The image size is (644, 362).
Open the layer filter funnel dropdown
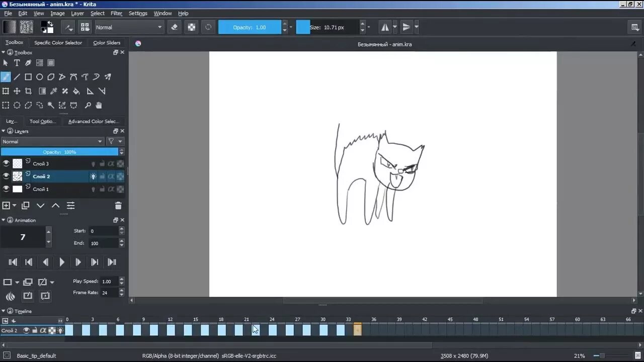pyautogui.click(x=115, y=142)
